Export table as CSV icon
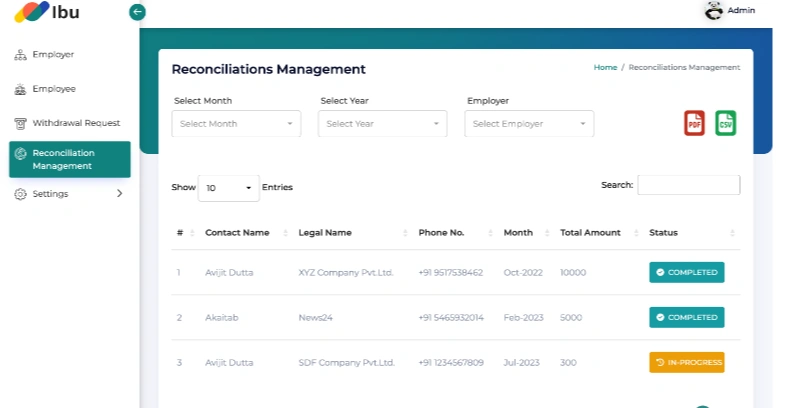Screen dimensions: 803x408 725,123
